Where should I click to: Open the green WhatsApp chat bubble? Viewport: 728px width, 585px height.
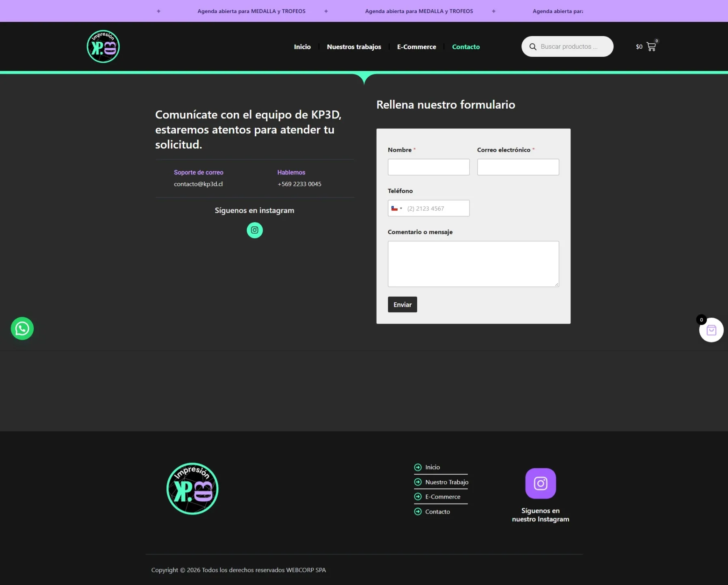point(22,329)
